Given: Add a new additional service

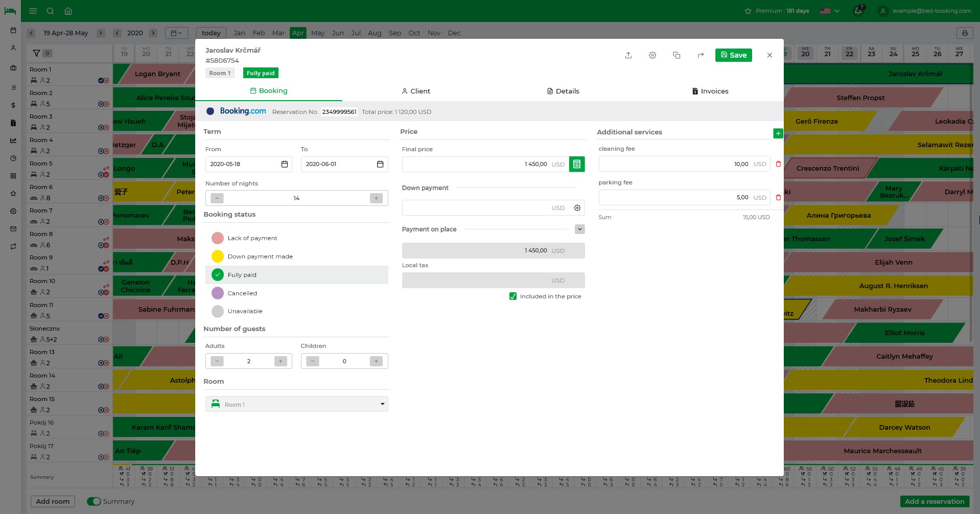Looking at the screenshot, I should 778,133.
